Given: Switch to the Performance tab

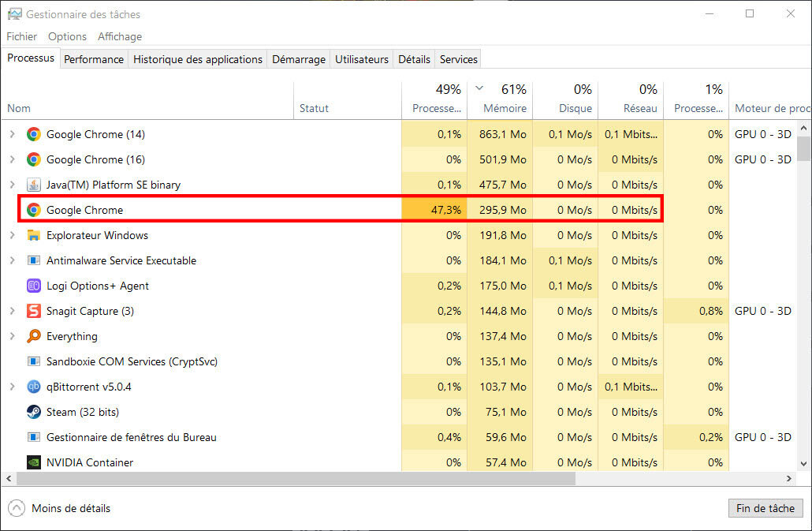Looking at the screenshot, I should click(94, 59).
